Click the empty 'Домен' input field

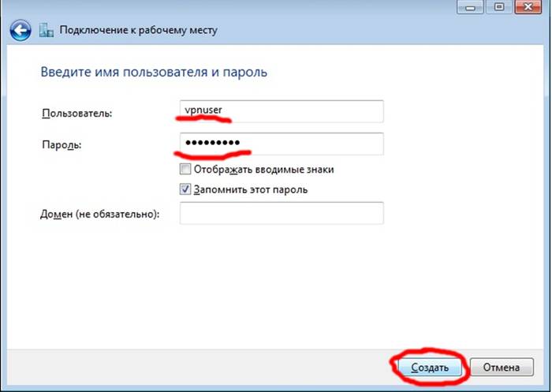coord(281,214)
